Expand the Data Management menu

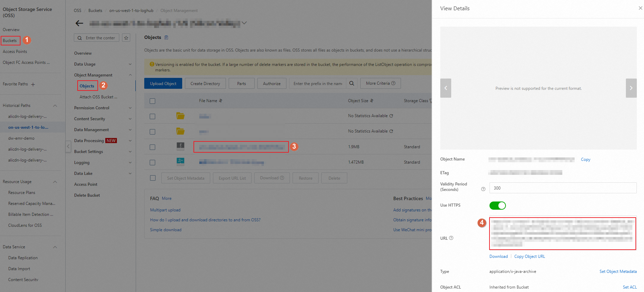pos(130,130)
